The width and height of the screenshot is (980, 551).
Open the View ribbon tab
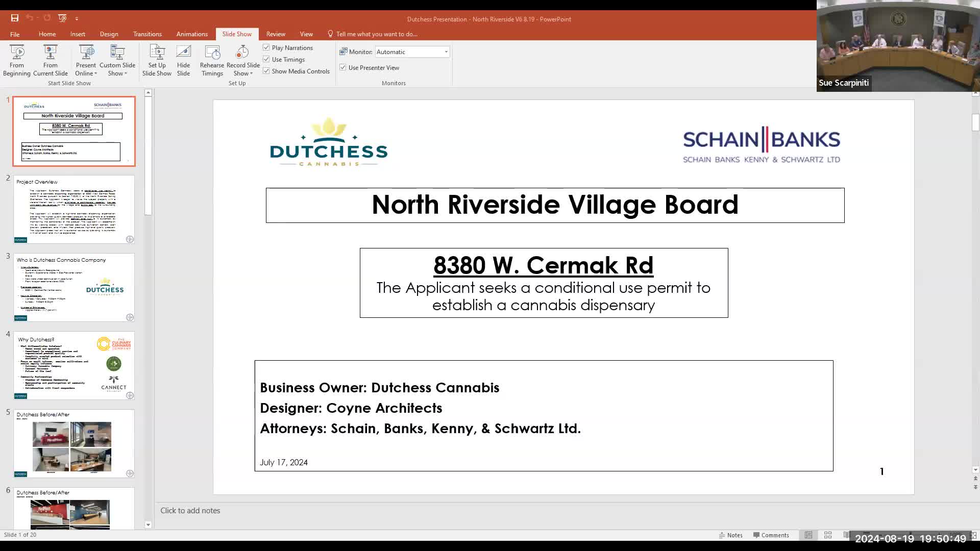[x=306, y=34]
